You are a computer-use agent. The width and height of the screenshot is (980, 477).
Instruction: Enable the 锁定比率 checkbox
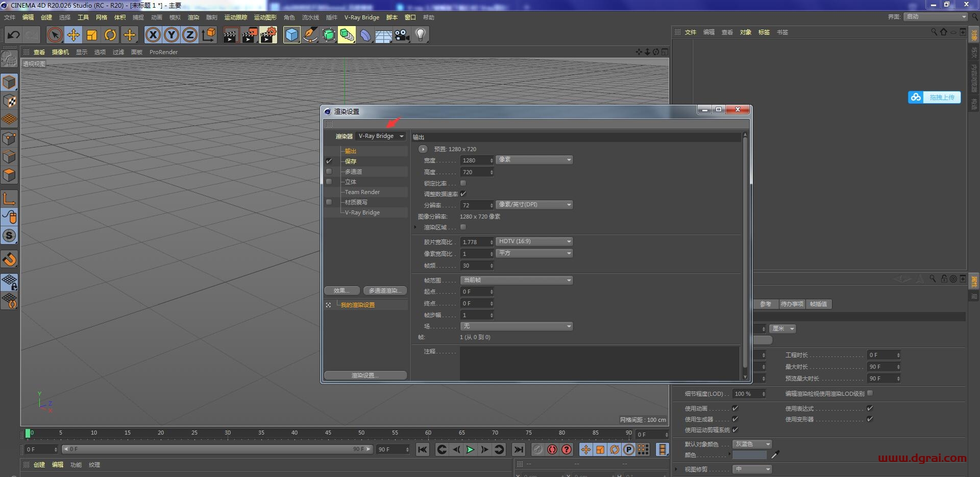tap(463, 183)
